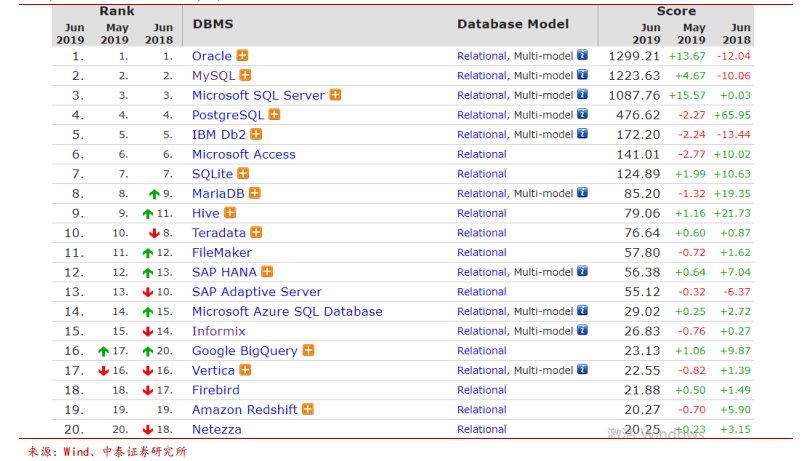
Task: Click the plus icon next to Teradata
Action: coord(256,232)
